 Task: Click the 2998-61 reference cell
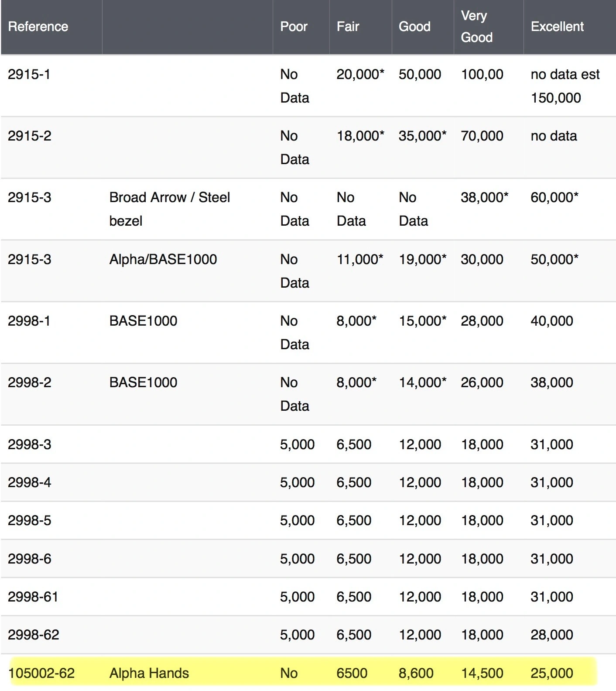pyautogui.click(x=33, y=597)
